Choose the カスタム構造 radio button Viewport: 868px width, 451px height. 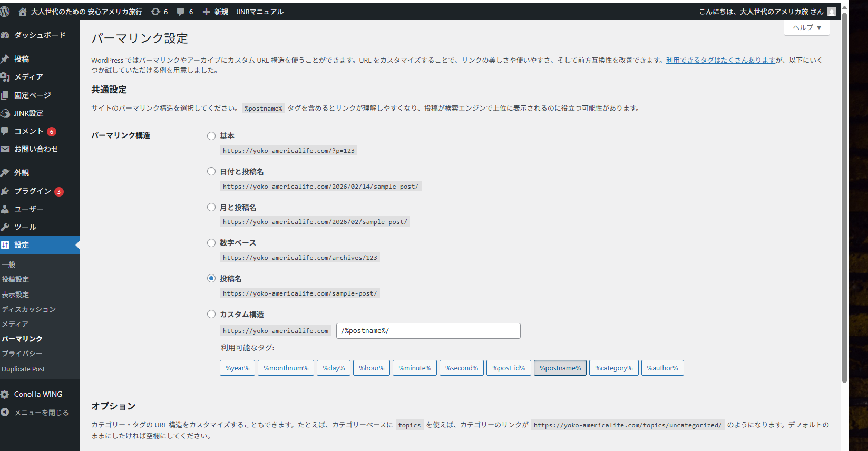(211, 314)
